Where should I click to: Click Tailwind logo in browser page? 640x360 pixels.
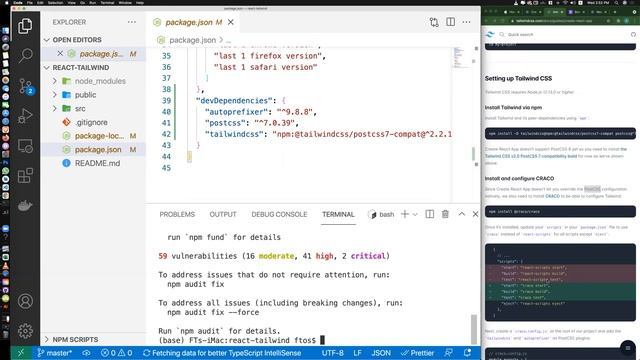pyautogui.click(x=490, y=34)
